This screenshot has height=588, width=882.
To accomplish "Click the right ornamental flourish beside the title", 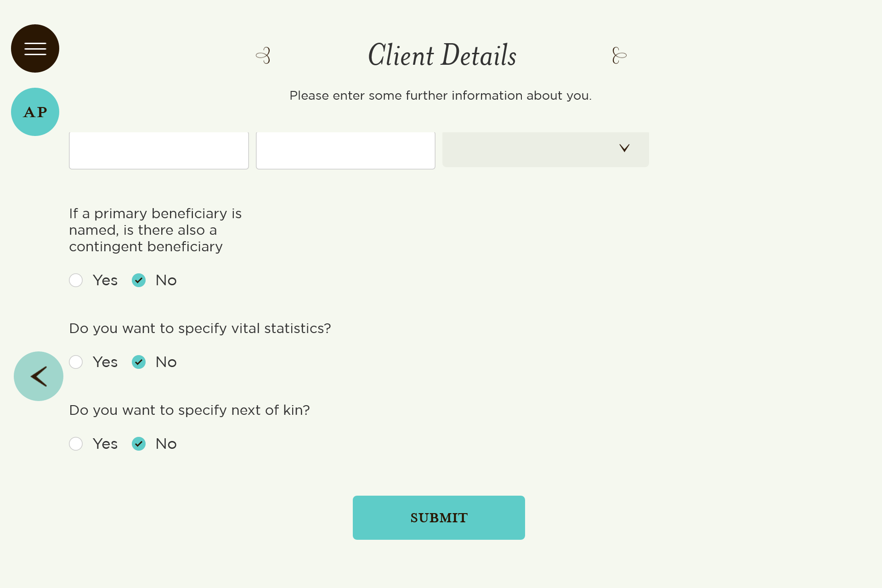I will click(619, 55).
